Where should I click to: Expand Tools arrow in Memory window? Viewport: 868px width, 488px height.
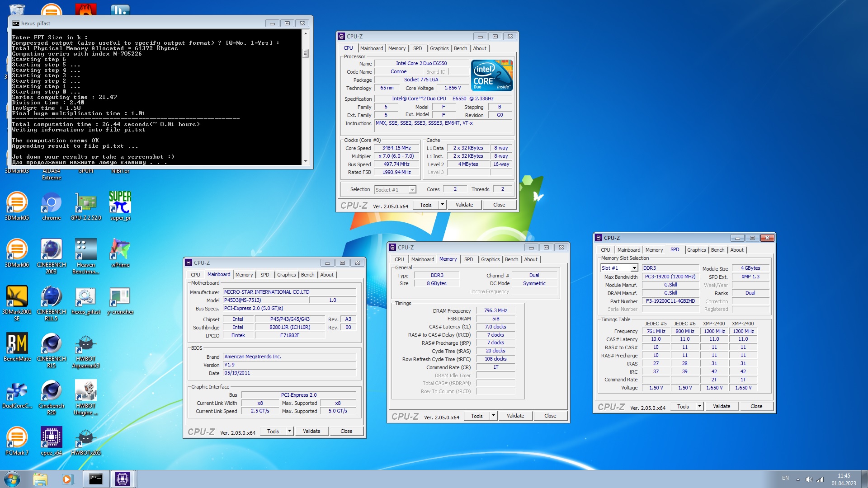click(493, 416)
